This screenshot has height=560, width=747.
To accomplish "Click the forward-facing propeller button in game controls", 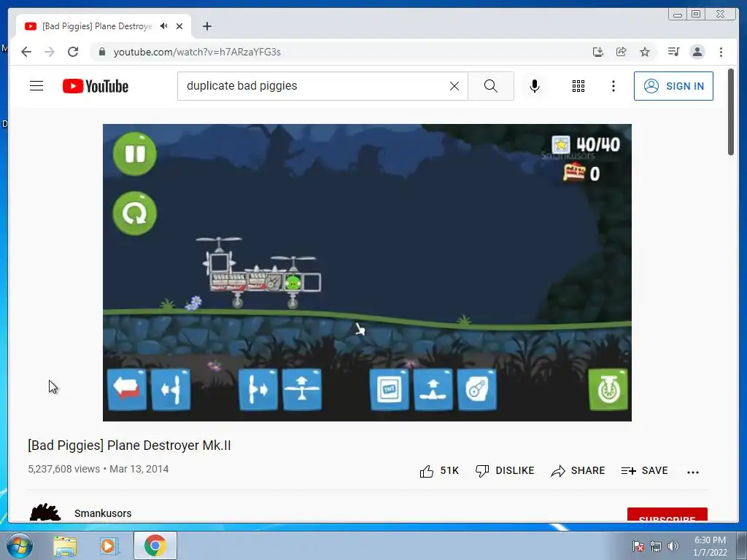I will [x=258, y=389].
